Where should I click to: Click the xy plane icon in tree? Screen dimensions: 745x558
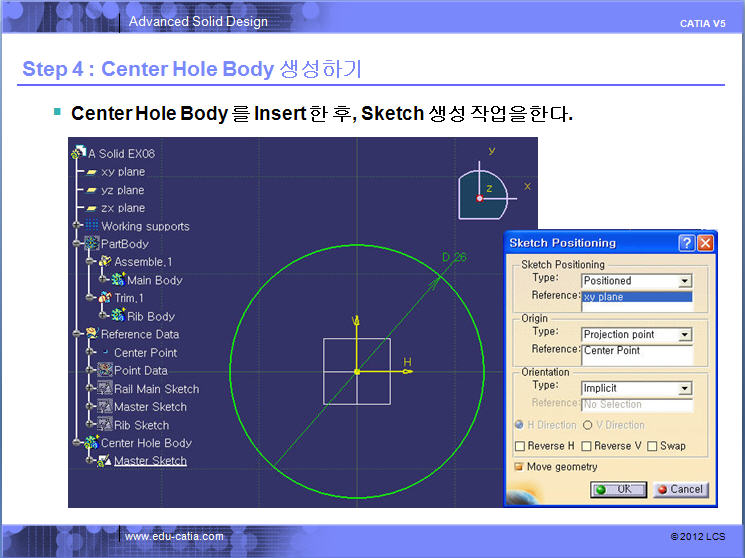91,172
